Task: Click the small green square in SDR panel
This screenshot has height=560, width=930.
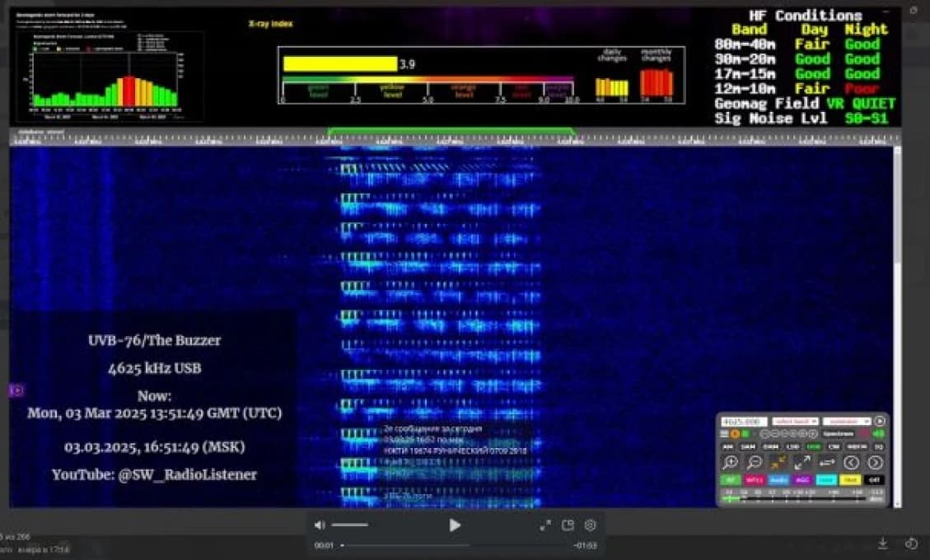Action: coord(745,434)
